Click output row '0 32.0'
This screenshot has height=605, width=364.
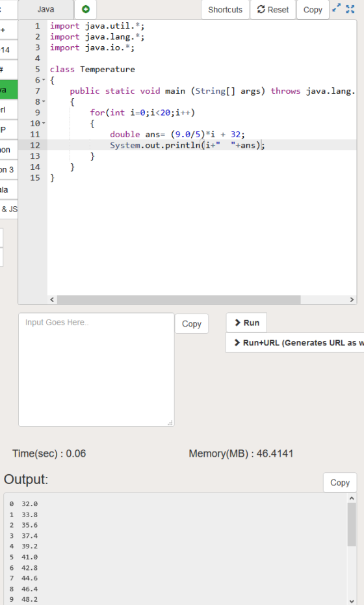[23, 504]
